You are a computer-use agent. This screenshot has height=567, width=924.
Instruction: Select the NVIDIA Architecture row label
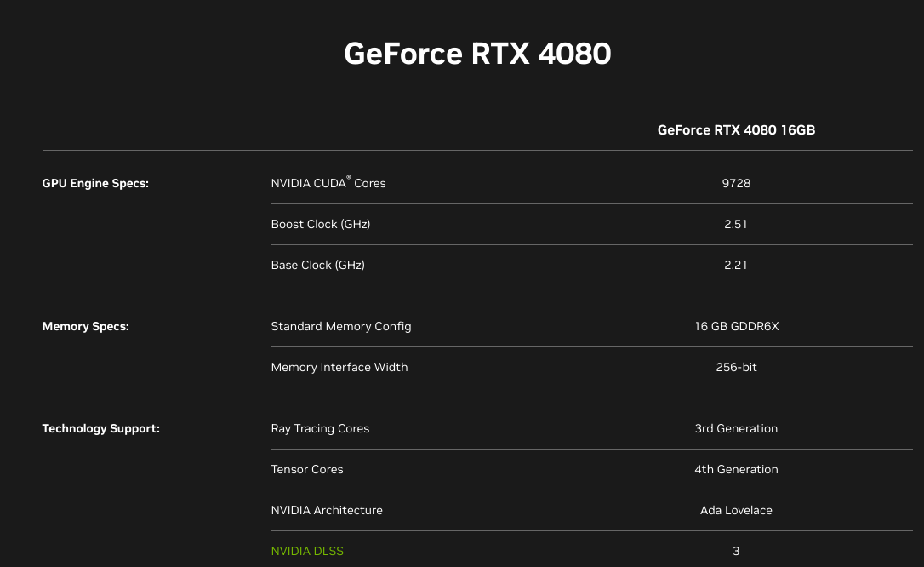pyautogui.click(x=327, y=510)
